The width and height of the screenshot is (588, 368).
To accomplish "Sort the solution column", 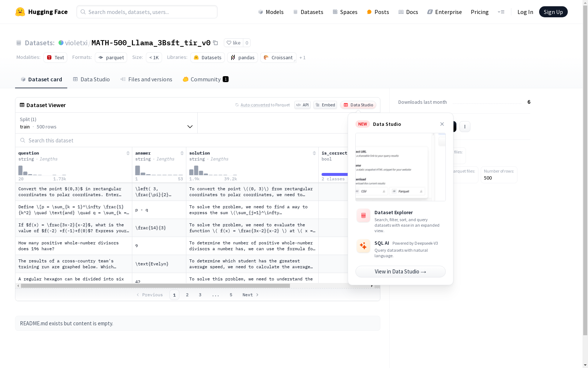I will coord(314,153).
